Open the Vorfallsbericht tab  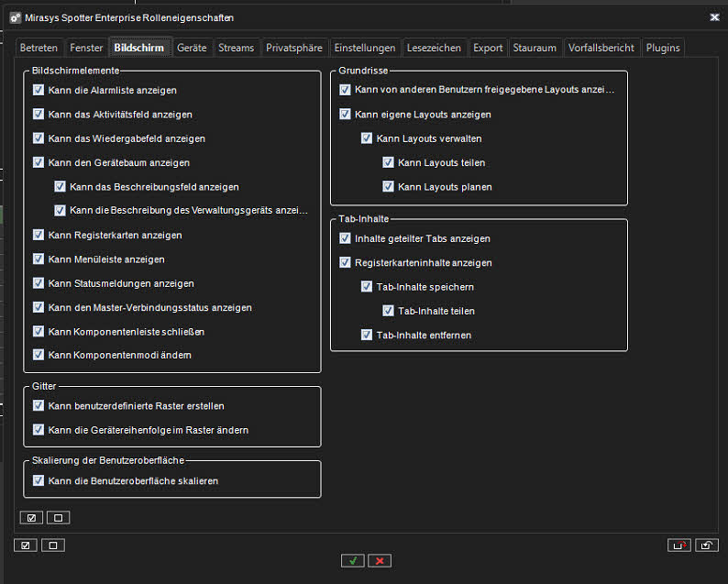601,48
